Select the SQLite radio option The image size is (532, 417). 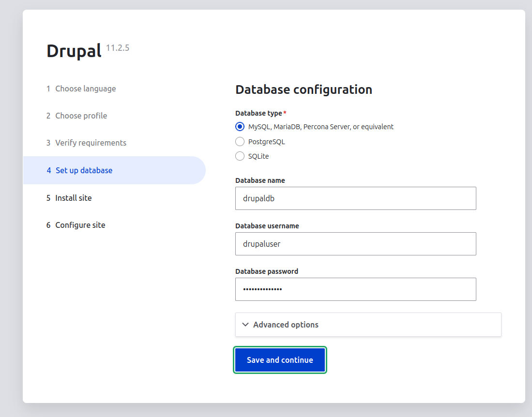coord(240,156)
